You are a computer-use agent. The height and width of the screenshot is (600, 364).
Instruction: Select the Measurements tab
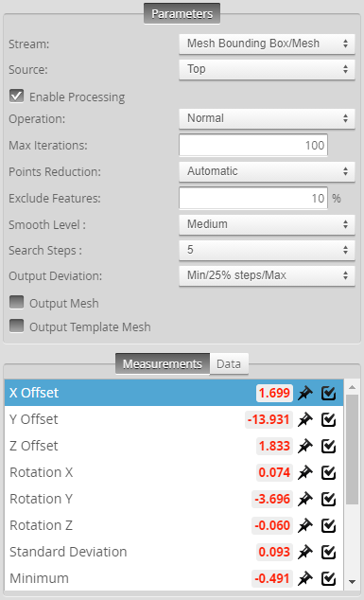(x=163, y=364)
